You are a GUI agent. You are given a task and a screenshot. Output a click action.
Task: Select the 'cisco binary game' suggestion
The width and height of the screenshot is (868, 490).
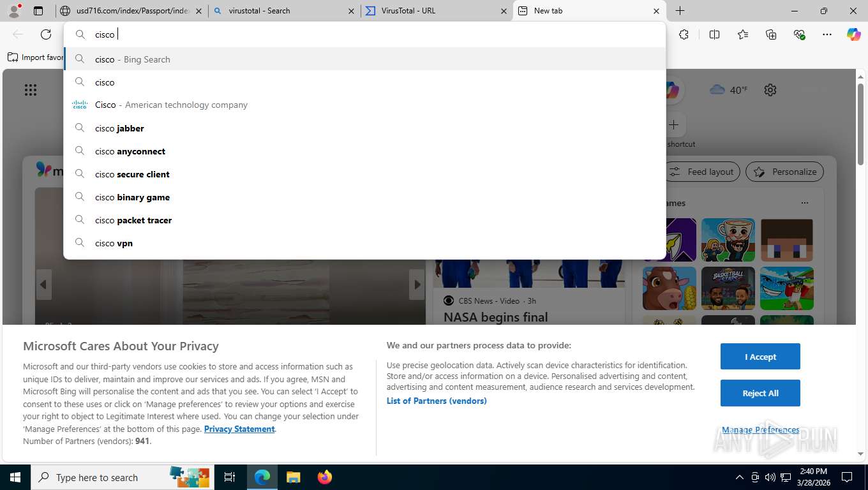[365, 197]
